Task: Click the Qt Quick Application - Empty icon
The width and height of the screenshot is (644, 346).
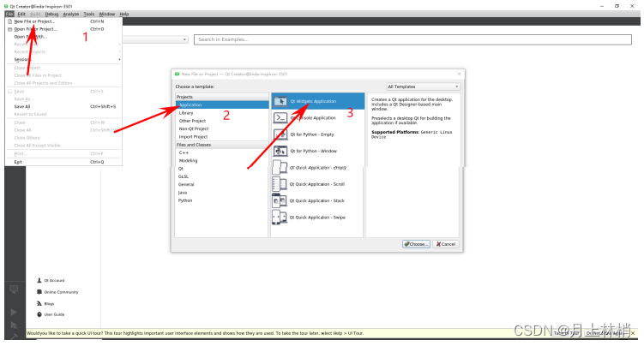Action: 280,168
